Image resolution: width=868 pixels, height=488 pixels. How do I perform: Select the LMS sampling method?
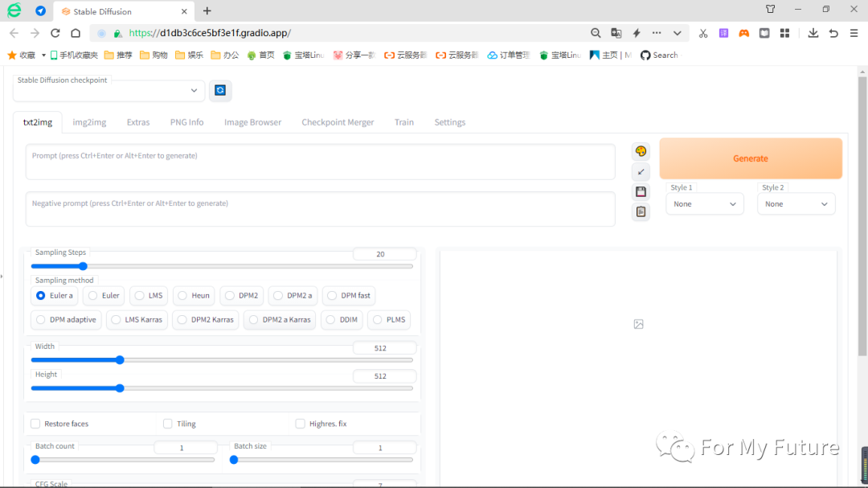click(x=149, y=295)
